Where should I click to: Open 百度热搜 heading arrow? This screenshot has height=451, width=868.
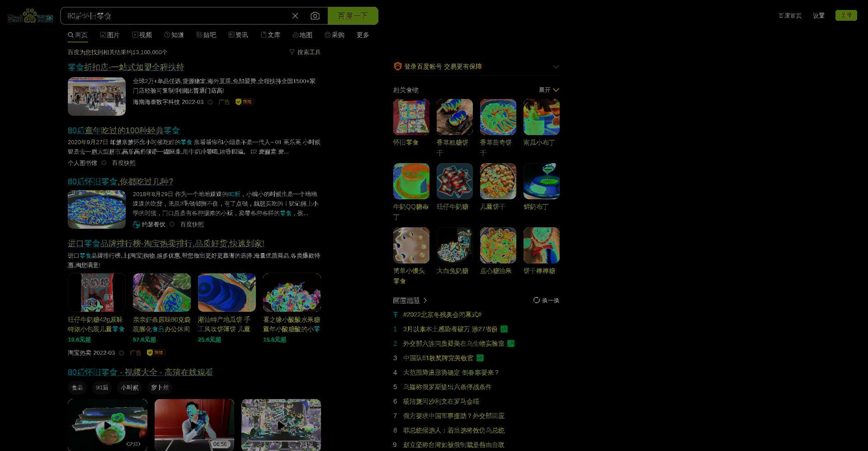[x=425, y=300]
